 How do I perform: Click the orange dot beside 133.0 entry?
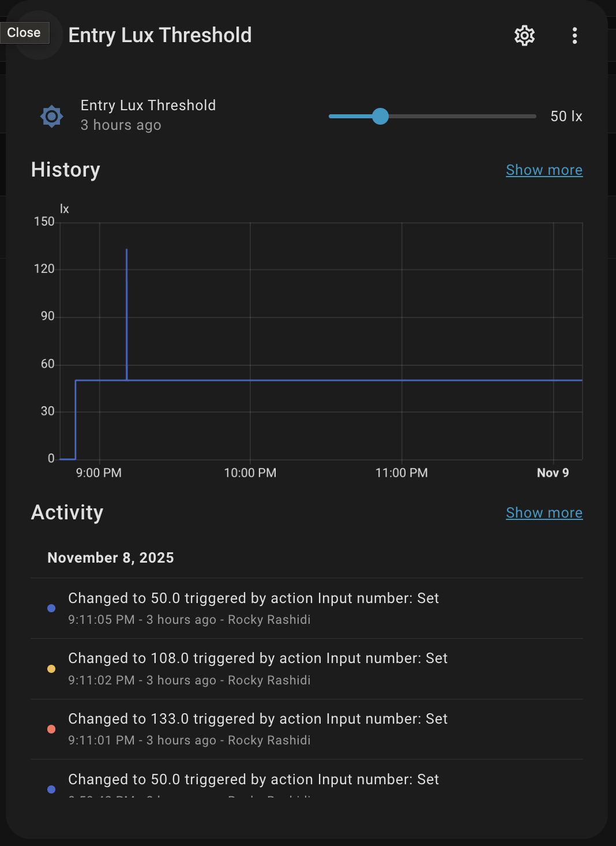pyautogui.click(x=51, y=729)
